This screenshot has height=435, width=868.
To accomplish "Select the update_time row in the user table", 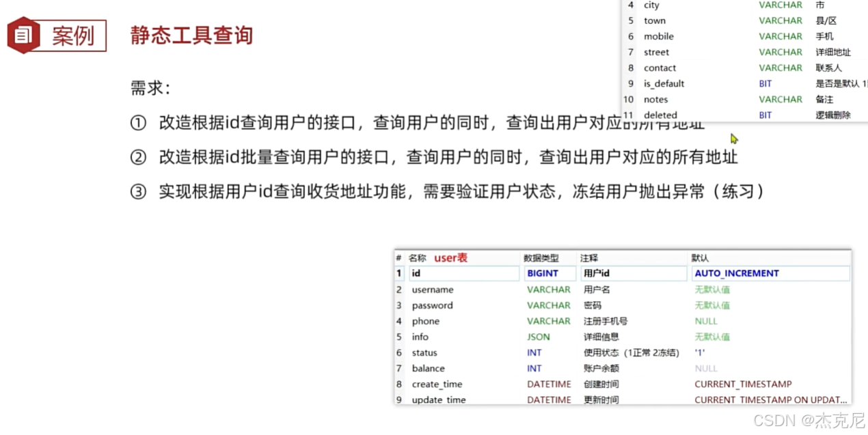I will [623, 399].
